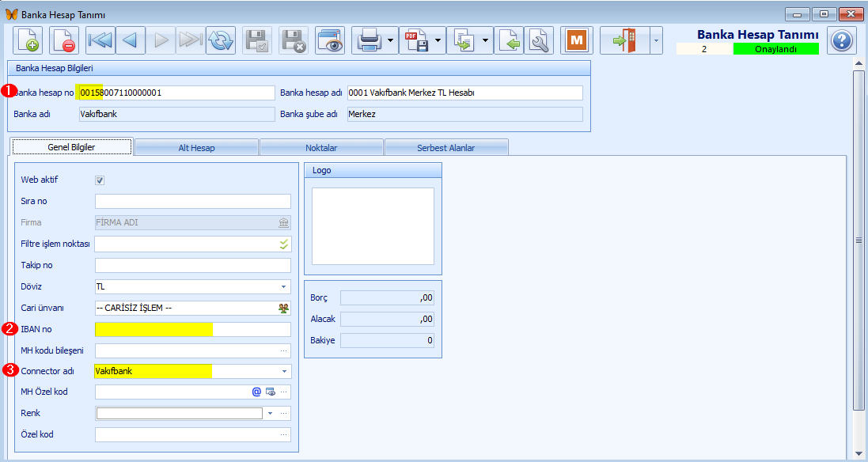This screenshot has width=868, height=462.
Task: Switch to the Alt Hesap tab
Action: pos(196,147)
